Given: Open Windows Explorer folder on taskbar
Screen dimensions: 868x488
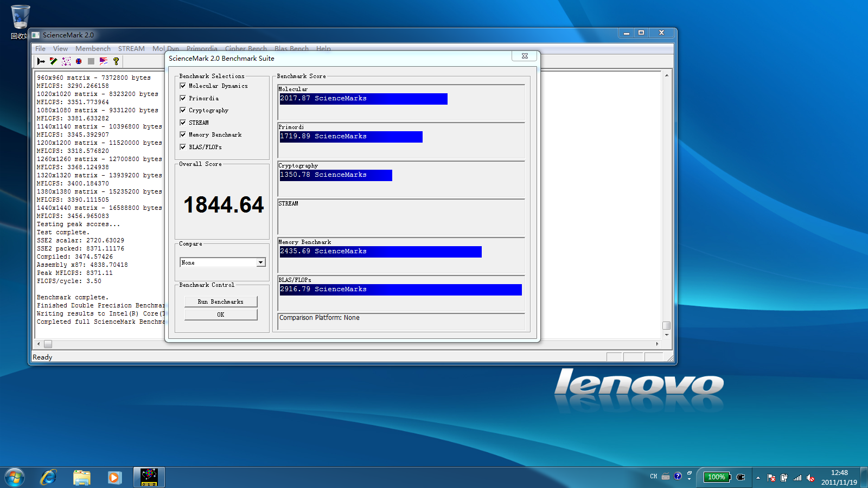Looking at the screenshot, I should coord(81,478).
